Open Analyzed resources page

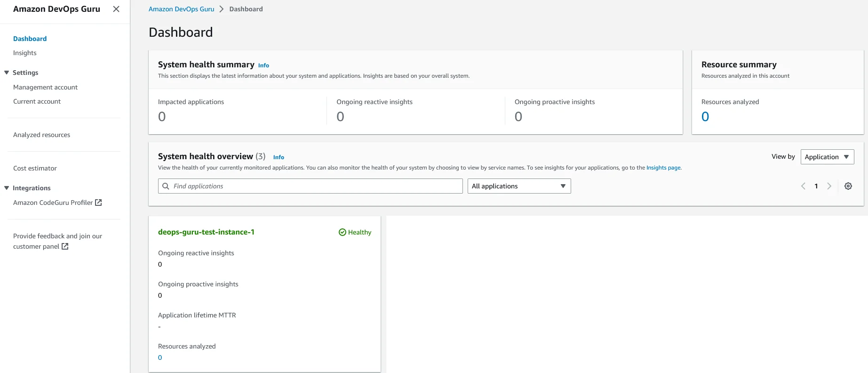coord(41,135)
